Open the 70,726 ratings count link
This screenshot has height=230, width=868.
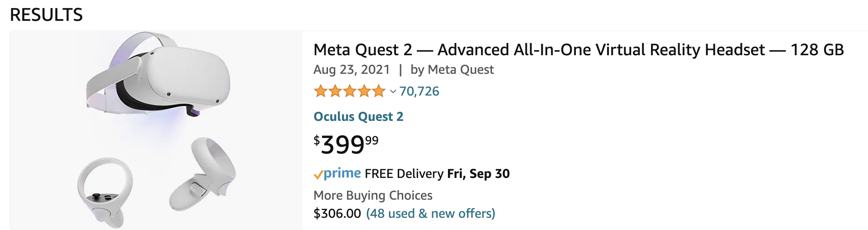click(x=419, y=91)
